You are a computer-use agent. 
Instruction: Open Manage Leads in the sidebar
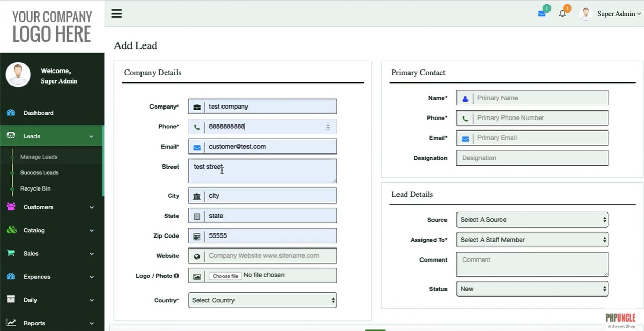(39, 157)
